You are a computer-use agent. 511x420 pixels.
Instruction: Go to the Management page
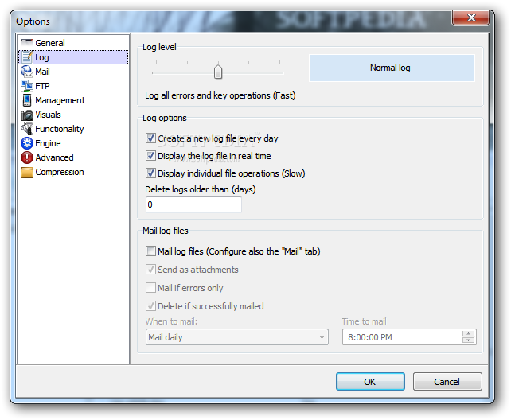click(x=60, y=100)
